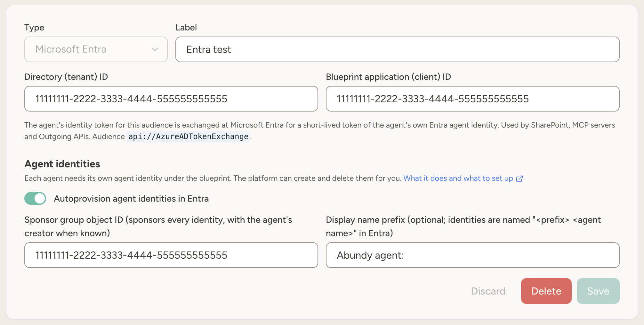Select the api://AzureADTokenExchange audience code text
Image resolution: width=644 pixels, height=325 pixels.
[x=188, y=137]
